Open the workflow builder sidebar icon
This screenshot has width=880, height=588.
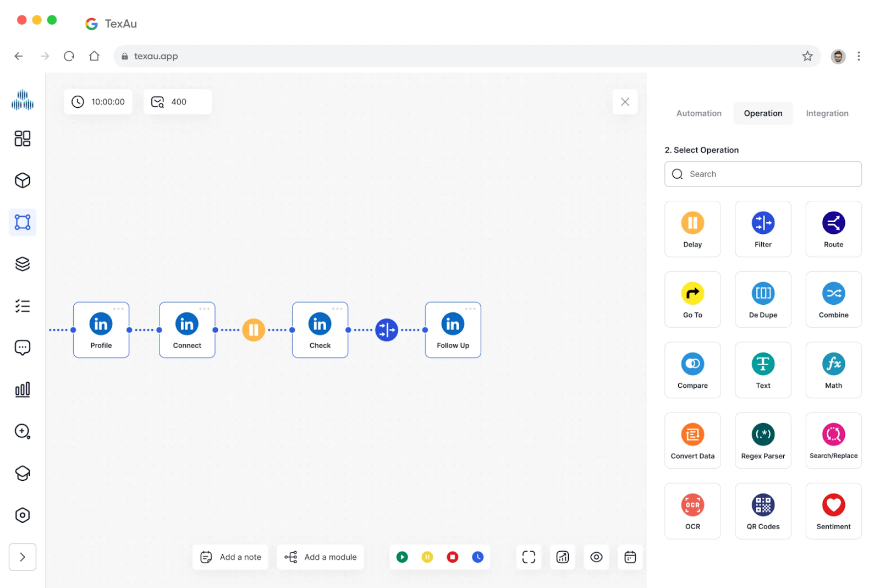[x=23, y=222]
